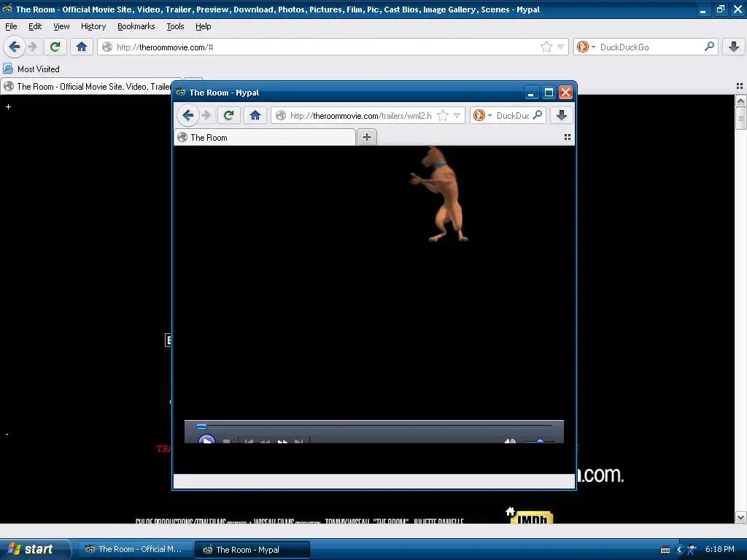Go back in the main browser window
Image resolution: width=747 pixels, height=560 pixels.
(15, 47)
